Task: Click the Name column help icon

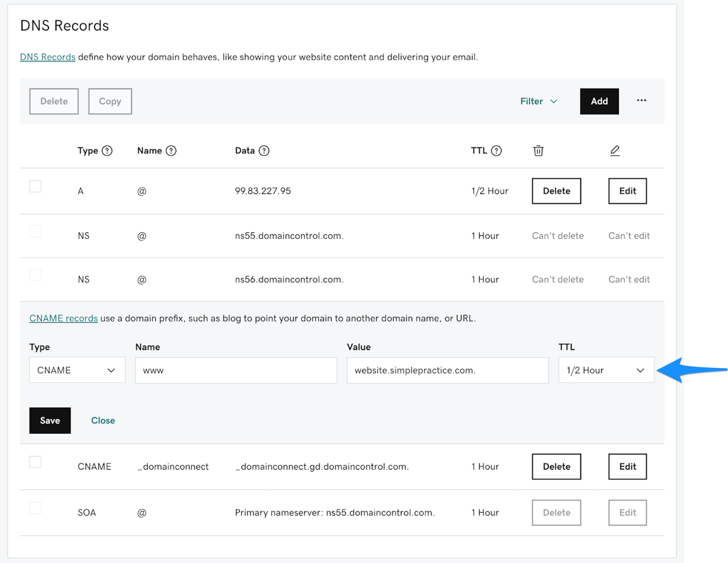Action: (171, 151)
